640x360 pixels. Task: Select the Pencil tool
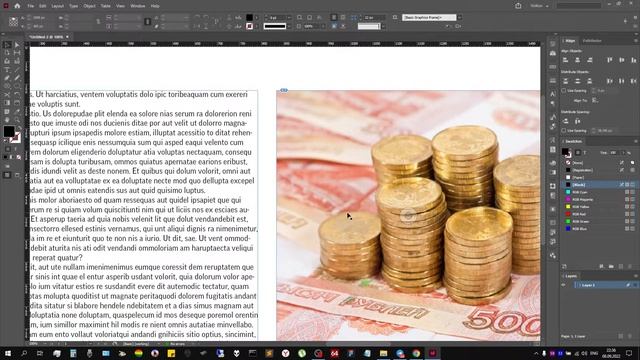pyautogui.click(x=17, y=78)
